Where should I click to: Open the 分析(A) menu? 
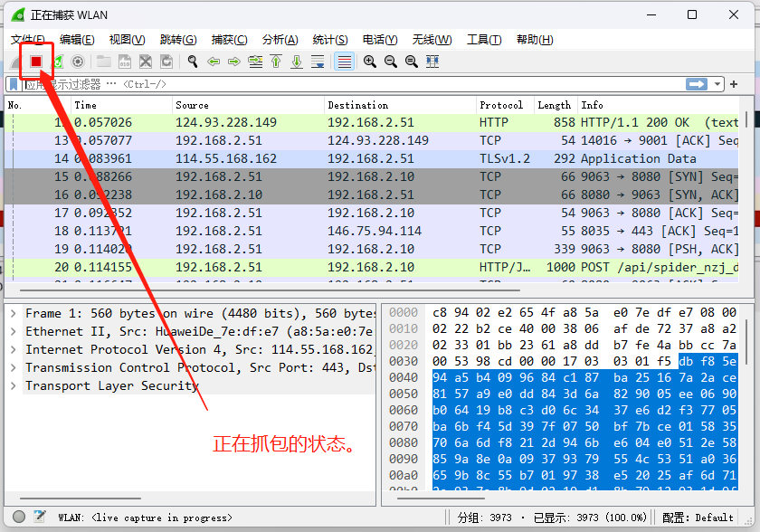pos(280,40)
